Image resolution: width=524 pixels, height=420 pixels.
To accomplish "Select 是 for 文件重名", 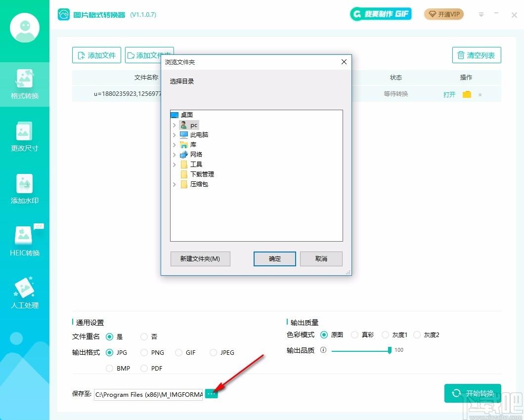I will tap(109, 336).
